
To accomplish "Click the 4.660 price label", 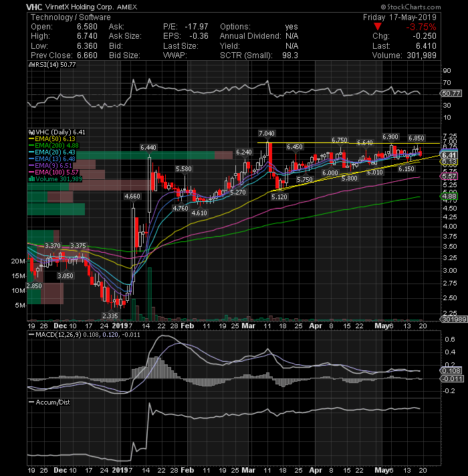I will (x=132, y=196).
